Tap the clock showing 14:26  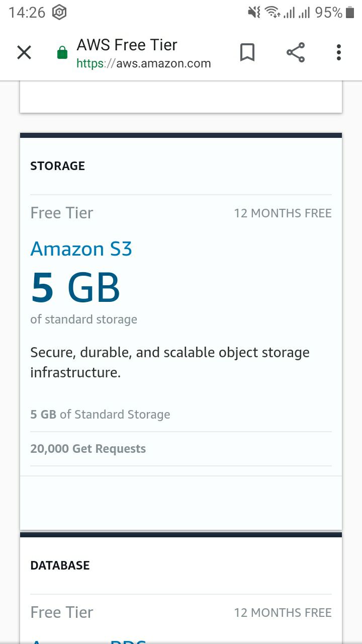point(27,13)
